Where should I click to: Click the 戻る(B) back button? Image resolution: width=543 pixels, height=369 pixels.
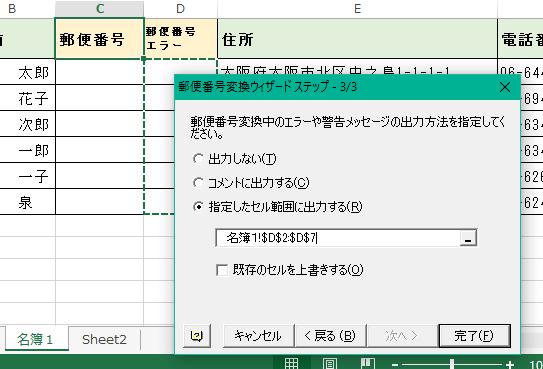(330, 336)
